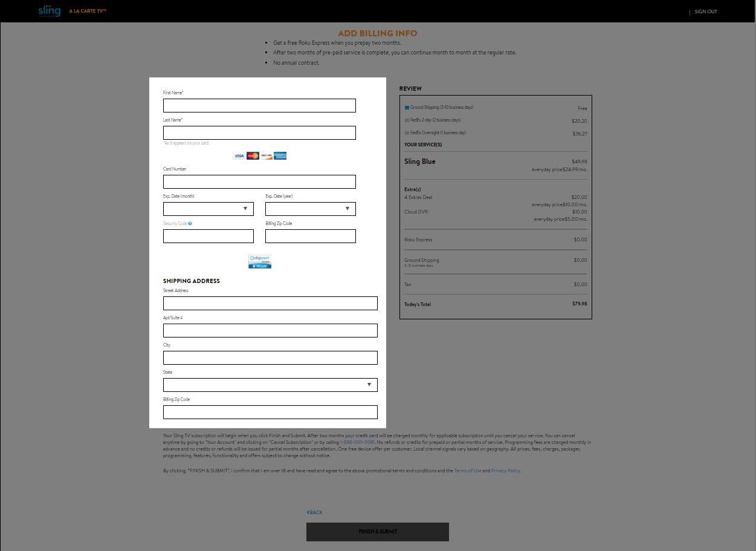Click the ADD BILLING INFO heading
Image resolution: width=756 pixels, height=551 pixels.
tap(378, 33)
